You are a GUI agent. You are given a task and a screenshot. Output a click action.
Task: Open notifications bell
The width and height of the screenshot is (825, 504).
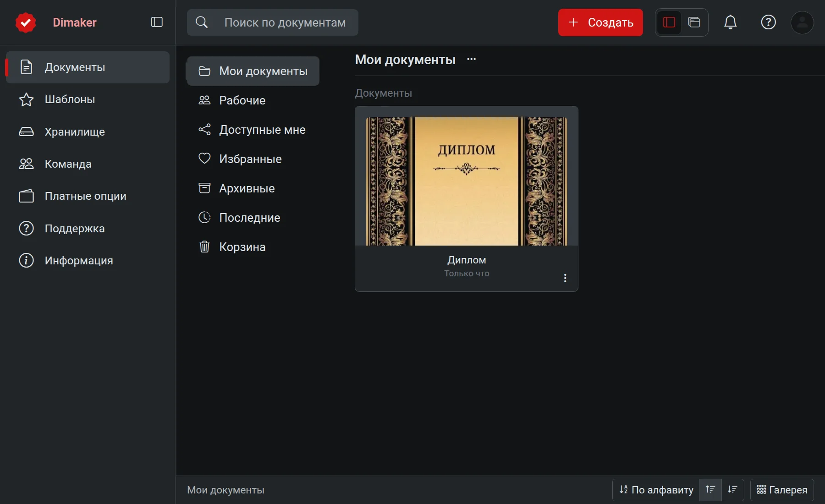731,22
